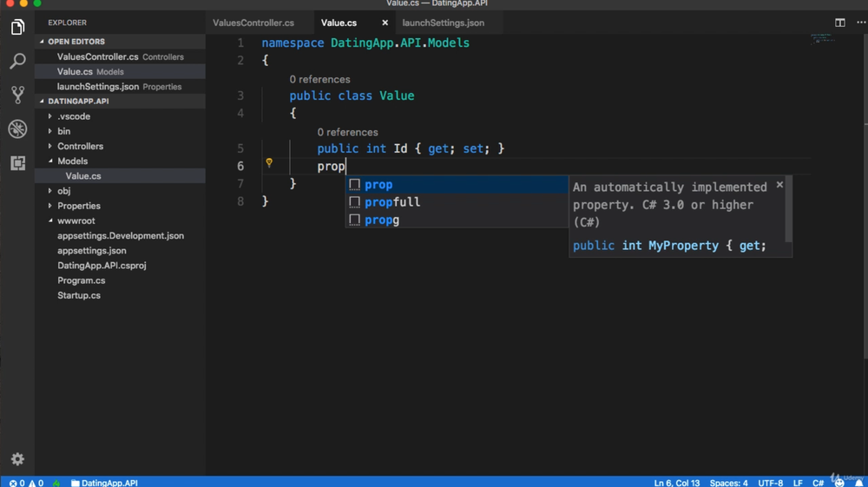The height and width of the screenshot is (487, 868).
Task: Click Ln 6, Col 13 in status bar
Action: point(676,484)
